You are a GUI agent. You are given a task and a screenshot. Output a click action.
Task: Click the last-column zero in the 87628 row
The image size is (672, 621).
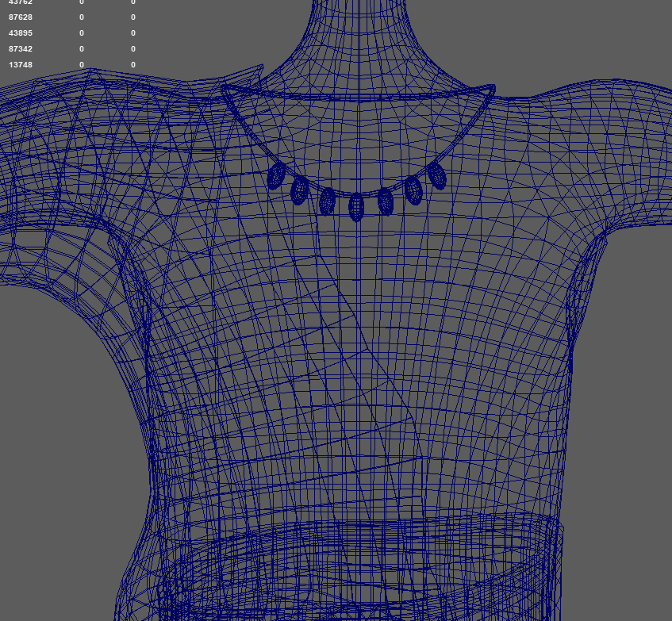tap(133, 17)
